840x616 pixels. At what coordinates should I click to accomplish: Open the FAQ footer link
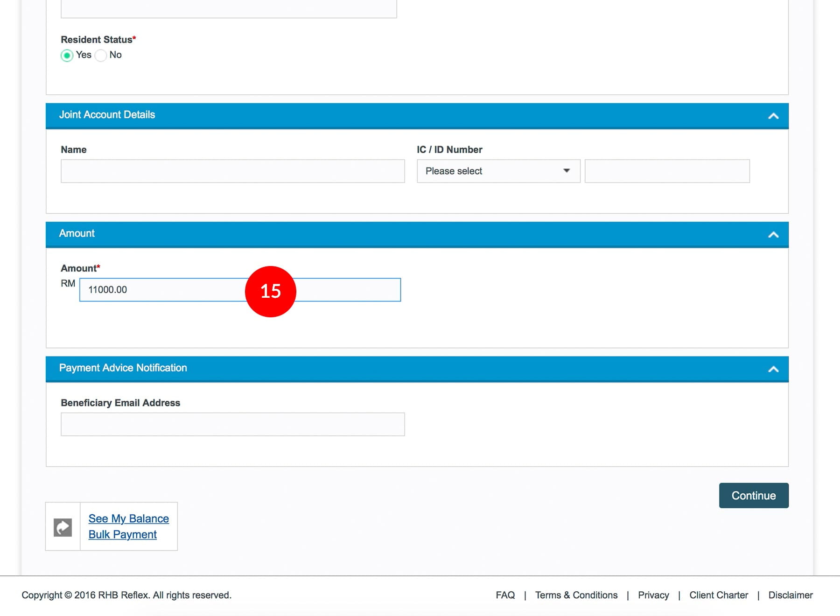(505, 595)
